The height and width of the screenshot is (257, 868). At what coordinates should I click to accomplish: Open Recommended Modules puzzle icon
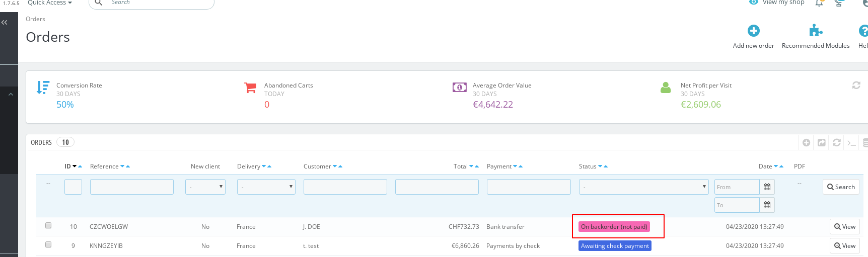pos(816,31)
